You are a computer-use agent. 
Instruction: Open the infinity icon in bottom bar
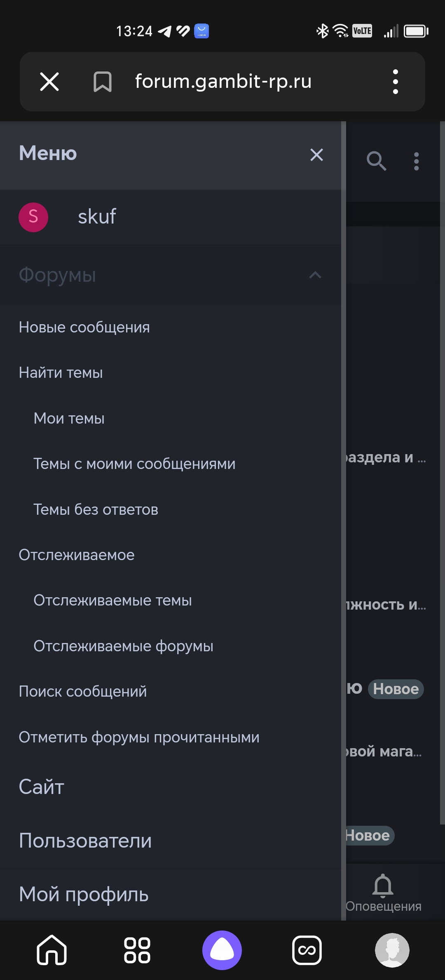pos(307,950)
